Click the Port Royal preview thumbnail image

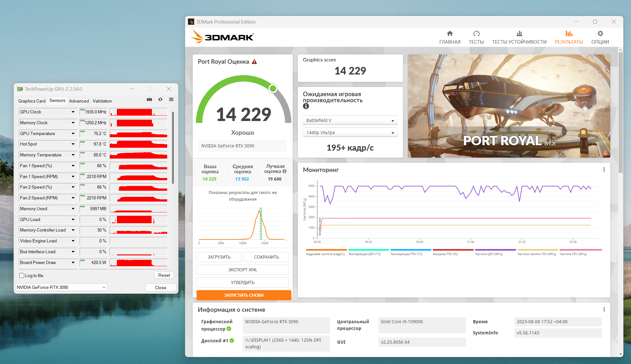(509, 106)
